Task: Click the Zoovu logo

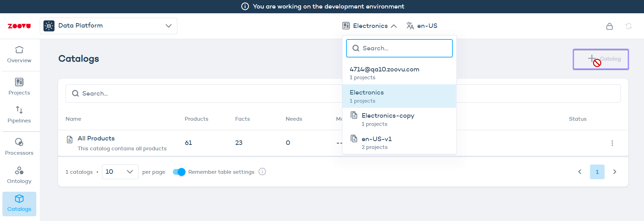Action: (x=19, y=26)
